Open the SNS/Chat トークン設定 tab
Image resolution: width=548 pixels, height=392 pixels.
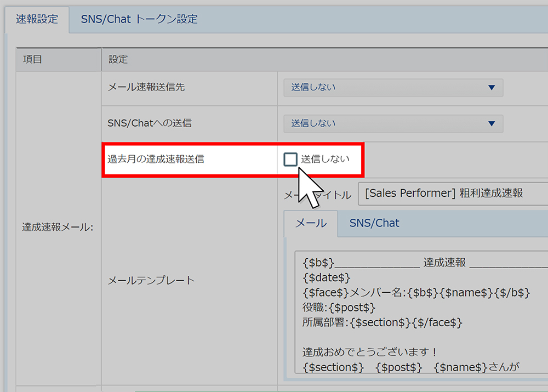click(x=139, y=19)
